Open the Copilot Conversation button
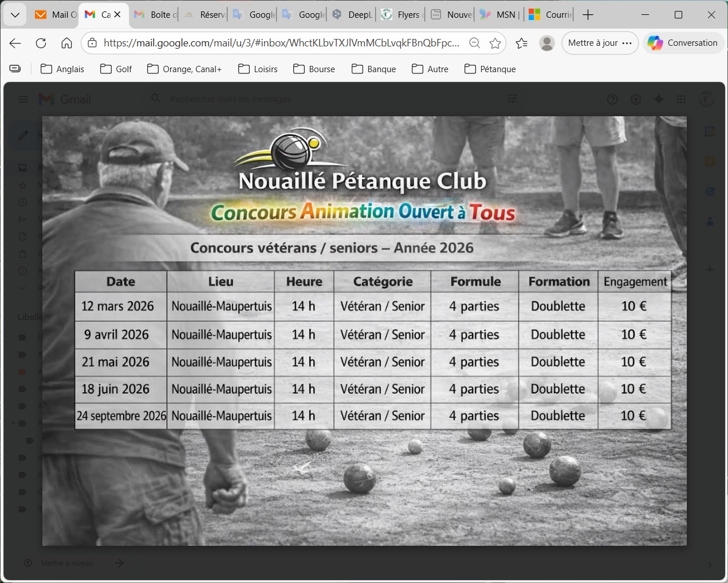The width and height of the screenshot is (728, 583). click(683, 43)
